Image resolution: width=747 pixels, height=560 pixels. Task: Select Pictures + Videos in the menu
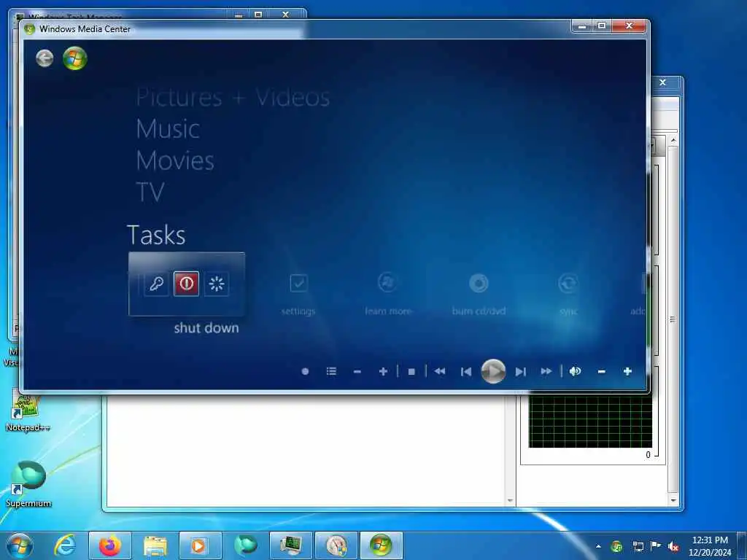(233, 98)
